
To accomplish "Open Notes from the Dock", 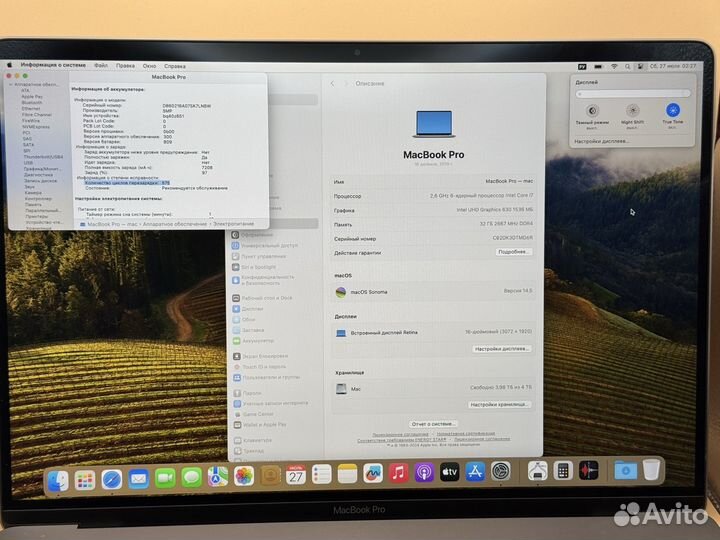I will pos(347,474).
